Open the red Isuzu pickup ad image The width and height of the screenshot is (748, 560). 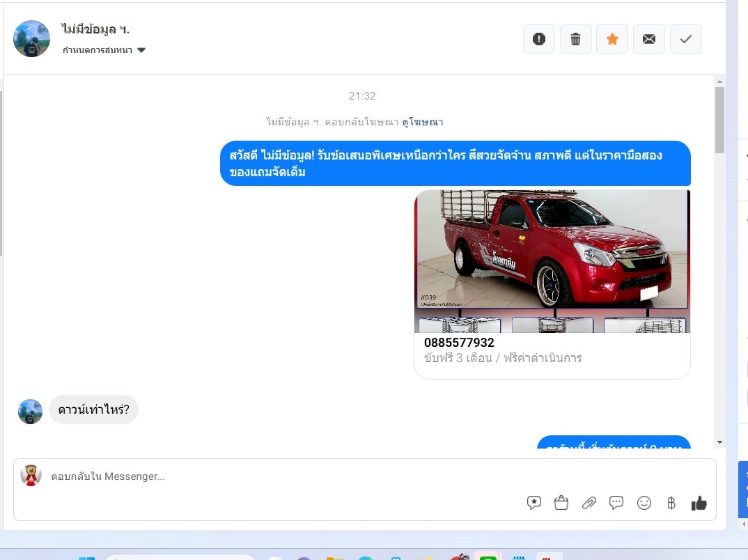[552, 249]
